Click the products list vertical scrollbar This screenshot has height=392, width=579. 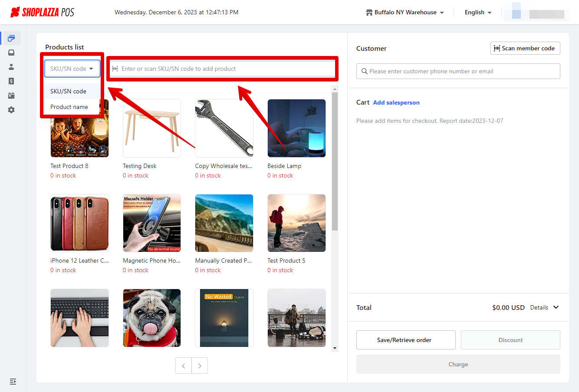[x=335, y=161]
